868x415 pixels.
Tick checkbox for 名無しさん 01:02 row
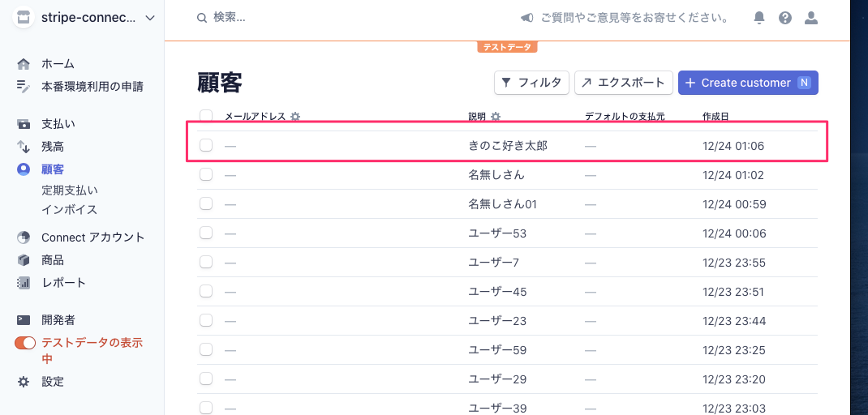click(206, 174)
